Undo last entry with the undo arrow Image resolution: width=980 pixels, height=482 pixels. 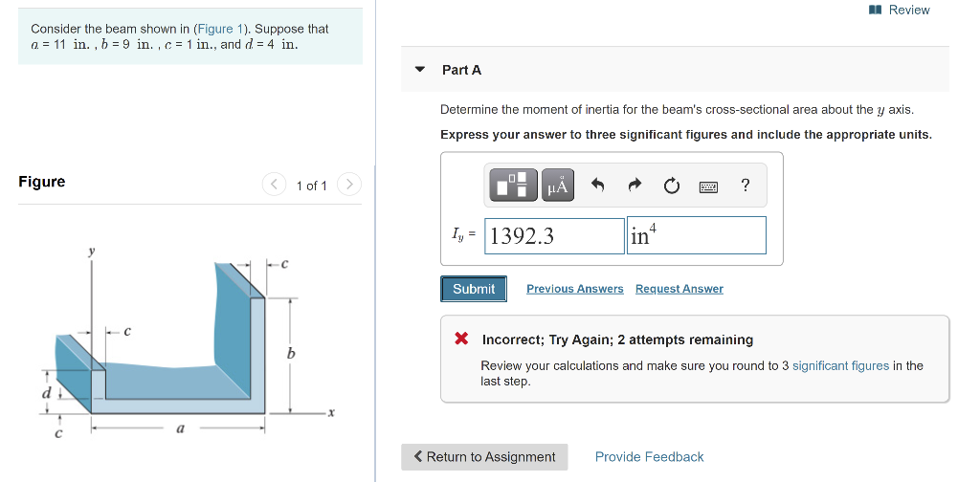pyautogui.click(x=597, y=185)
